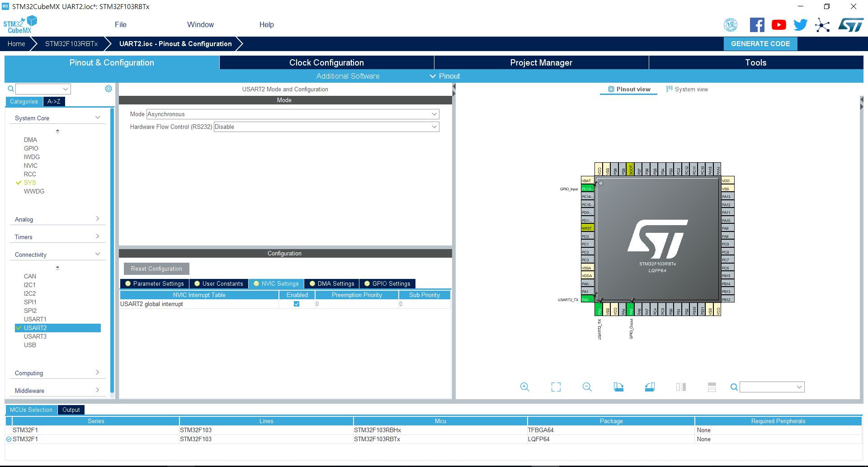
Task: Select the green PA5 GPIO_Output pin
Action: 630,309
